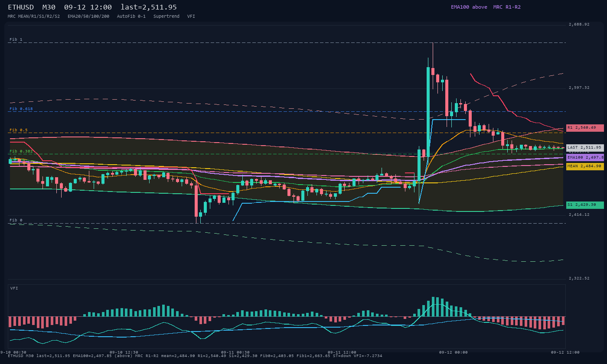Click the '09-10 00:30' time axis label
This screenshot has width=607, height=364.
coord(14,352)
